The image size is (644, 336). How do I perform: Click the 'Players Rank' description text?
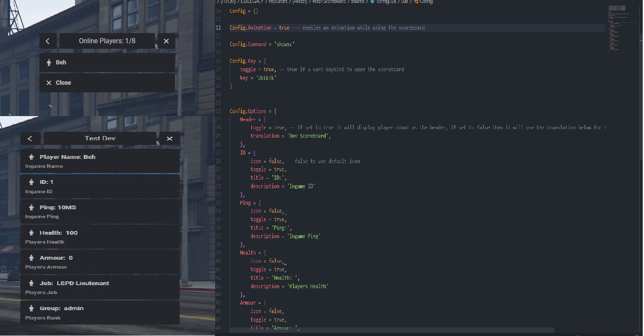point(43,318)
